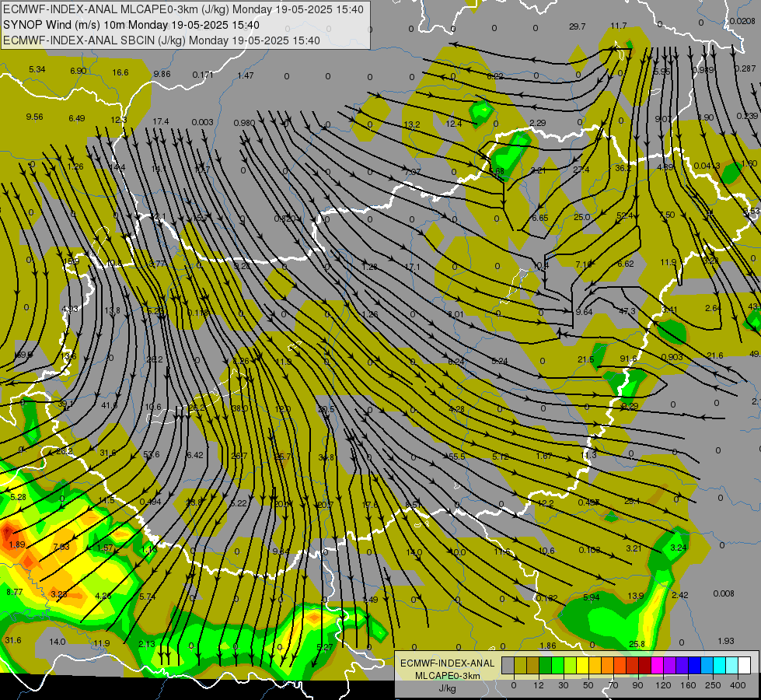Click legend scale label 12
The width and height of the screenshot is (761, 700).
[x=539, y=685]
